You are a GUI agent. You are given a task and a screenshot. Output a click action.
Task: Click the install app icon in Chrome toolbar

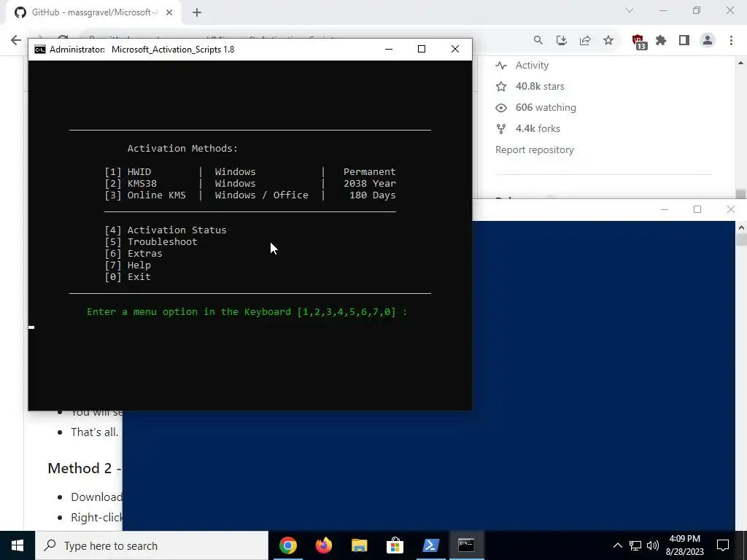561,41
